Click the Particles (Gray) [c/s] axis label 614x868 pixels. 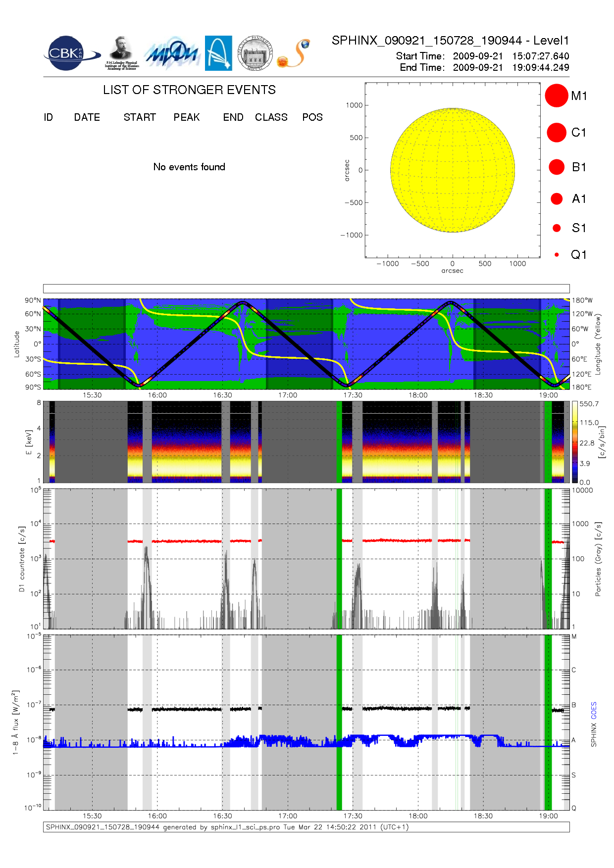pyautogui.click(x=598, y=559)
